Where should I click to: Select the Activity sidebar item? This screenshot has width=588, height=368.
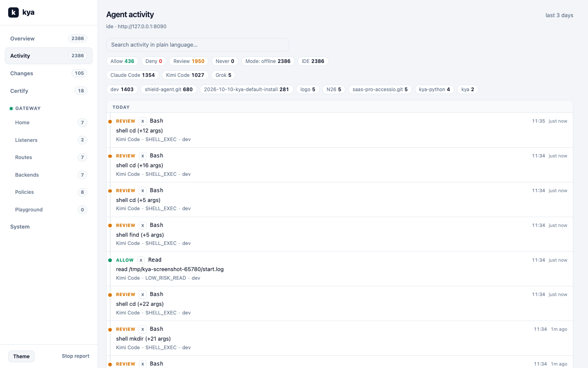pos(49,56)
